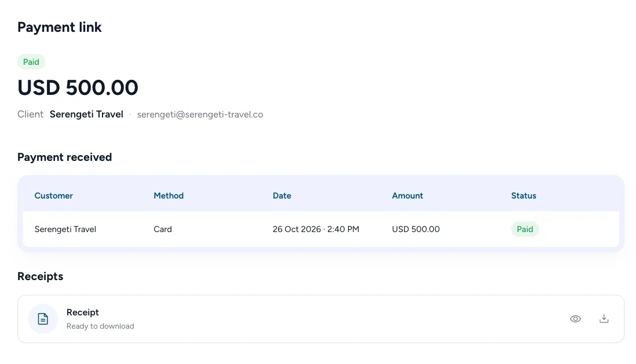Select the Card method cell
This screenshot has width=636, height=364.
163,229
